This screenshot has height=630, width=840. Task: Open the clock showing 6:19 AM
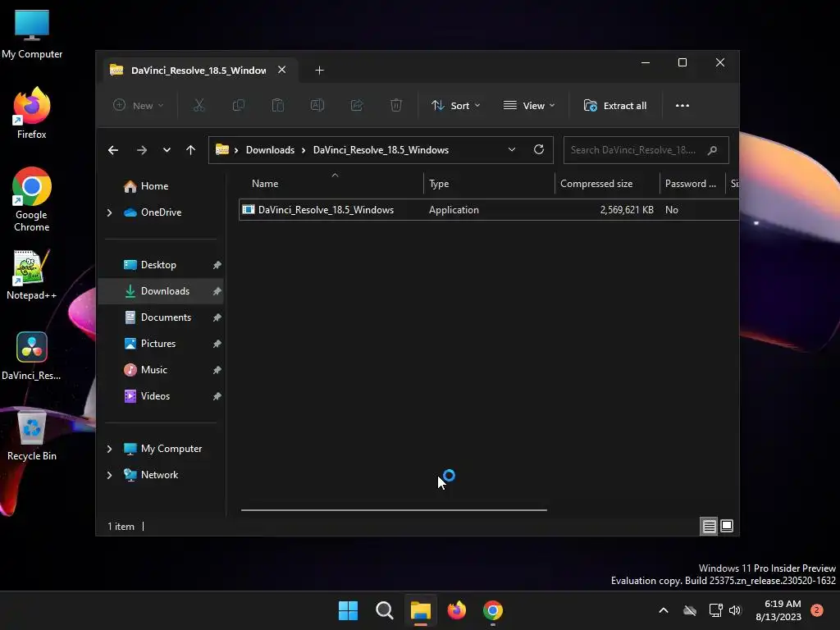pos(778,610)
